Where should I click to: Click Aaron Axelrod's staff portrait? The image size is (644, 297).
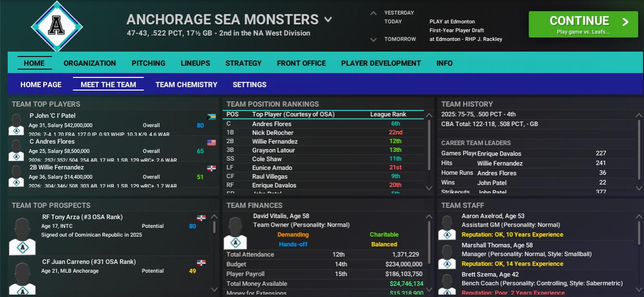click(x=447, y=227)
